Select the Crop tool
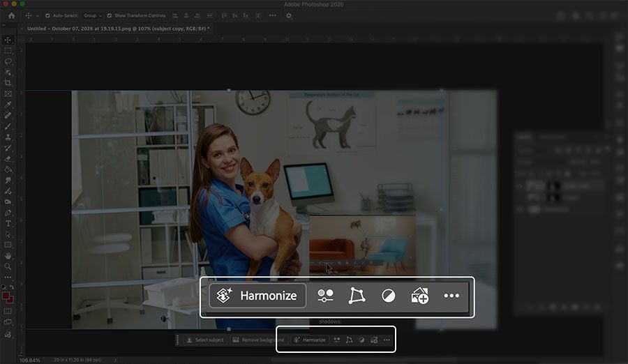The height and width of the screenshot is (364, 628). click(x=8, y=83)
